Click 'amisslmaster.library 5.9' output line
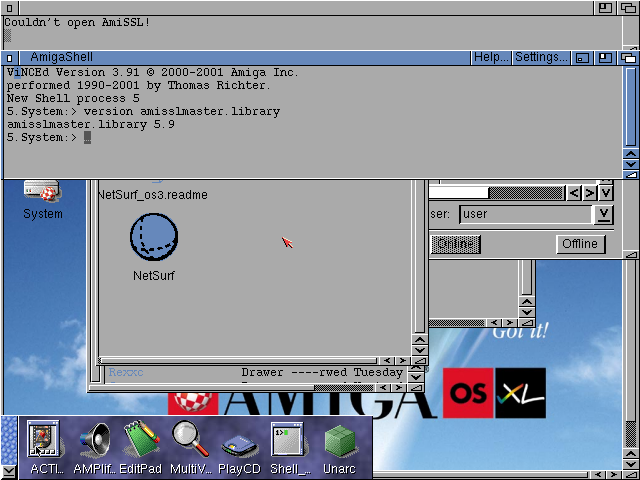Screen dimensions: 640x480 point(91,124)
